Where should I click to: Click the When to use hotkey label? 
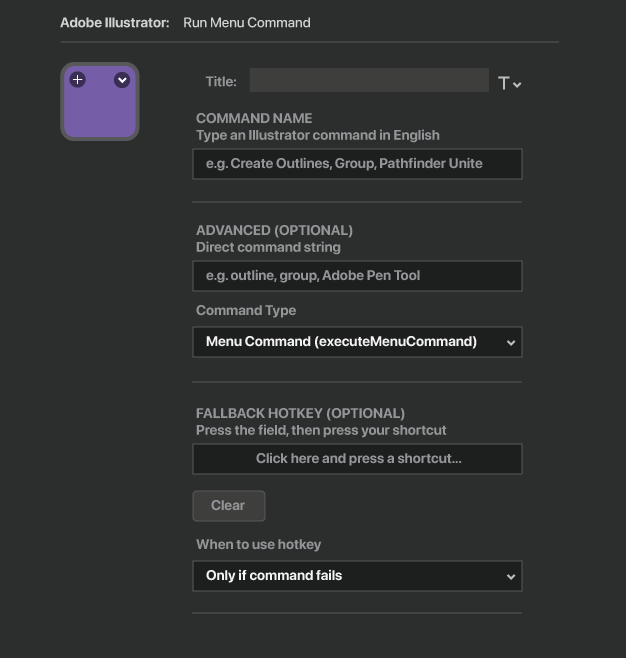tap(258, 544)
